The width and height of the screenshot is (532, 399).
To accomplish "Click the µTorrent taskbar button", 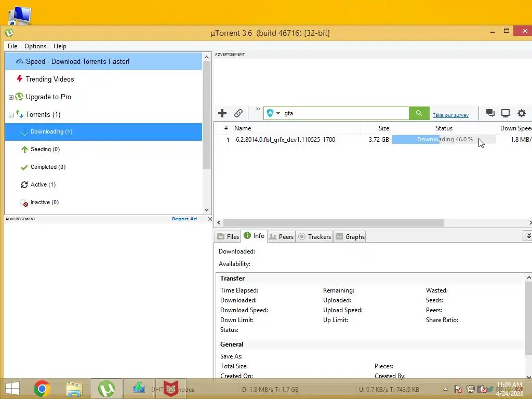I will (x=106, y=389).
